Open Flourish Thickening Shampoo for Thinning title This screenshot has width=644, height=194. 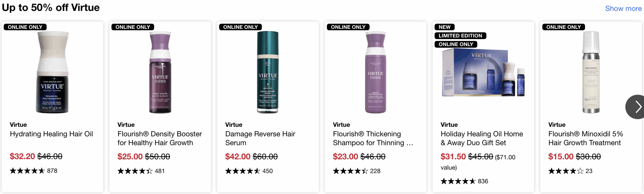(x=373, y=138)
